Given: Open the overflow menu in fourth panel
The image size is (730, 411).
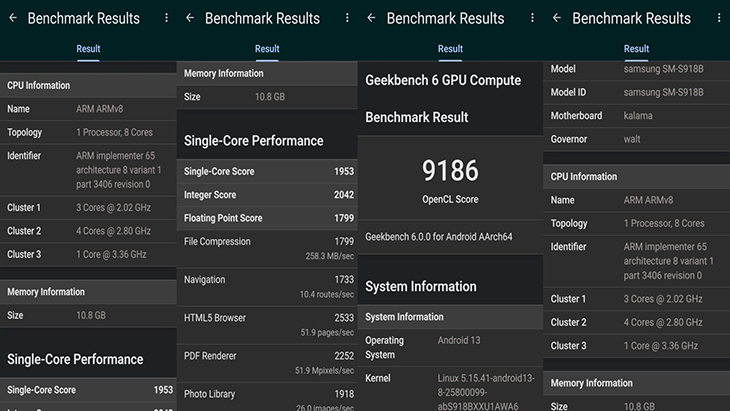Looking at the screenshot, I should 719,18.
